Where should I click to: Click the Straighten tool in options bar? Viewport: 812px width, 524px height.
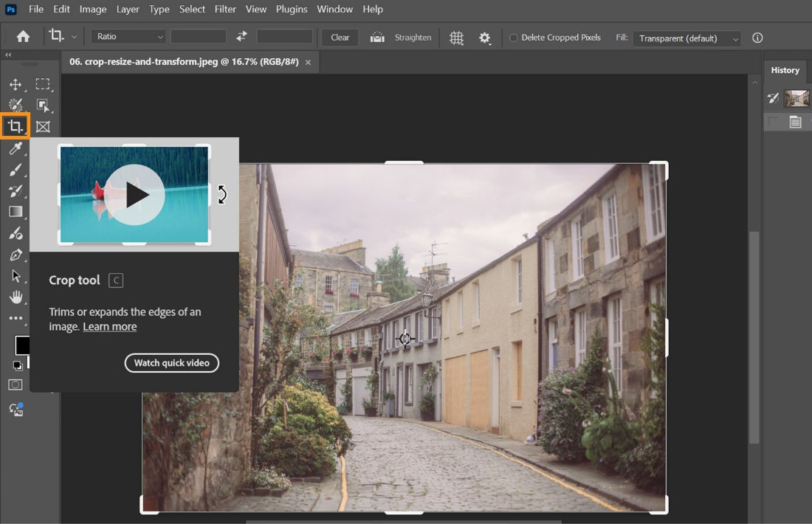point(401,37)
